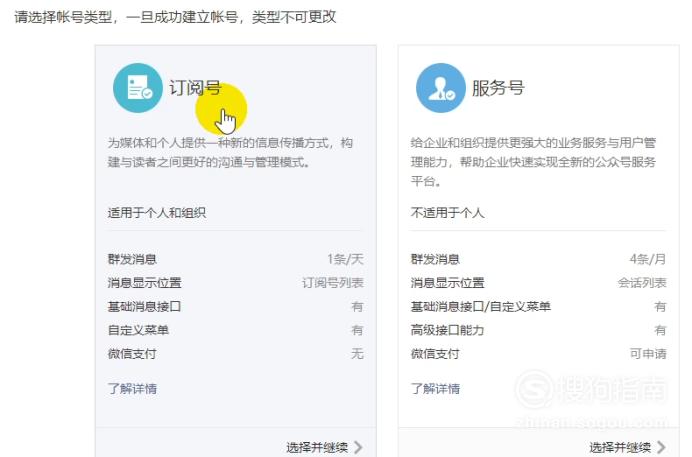The height and width of the screenshot is (457, 692).
Task: Click 消息显示位置 label in 订阅号 card
Action: click(144, 283)
